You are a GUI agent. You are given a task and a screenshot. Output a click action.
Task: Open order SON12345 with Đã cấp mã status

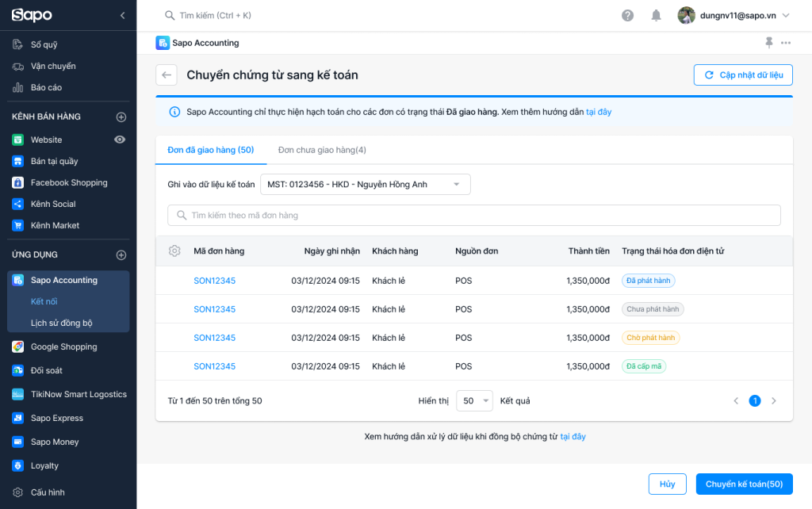click(x=214, y=366)
